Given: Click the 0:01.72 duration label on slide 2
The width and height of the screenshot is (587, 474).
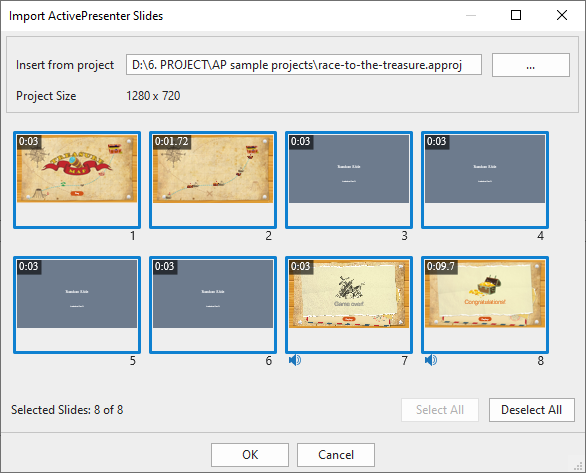Looking at the screenshot, I should point(172,142).
